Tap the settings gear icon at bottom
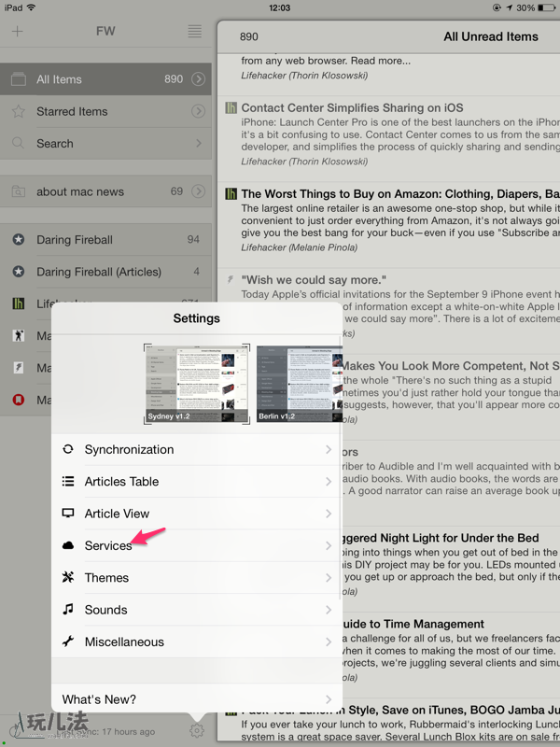This screenshot has width=560, height=747. click(x=197, y=731)
